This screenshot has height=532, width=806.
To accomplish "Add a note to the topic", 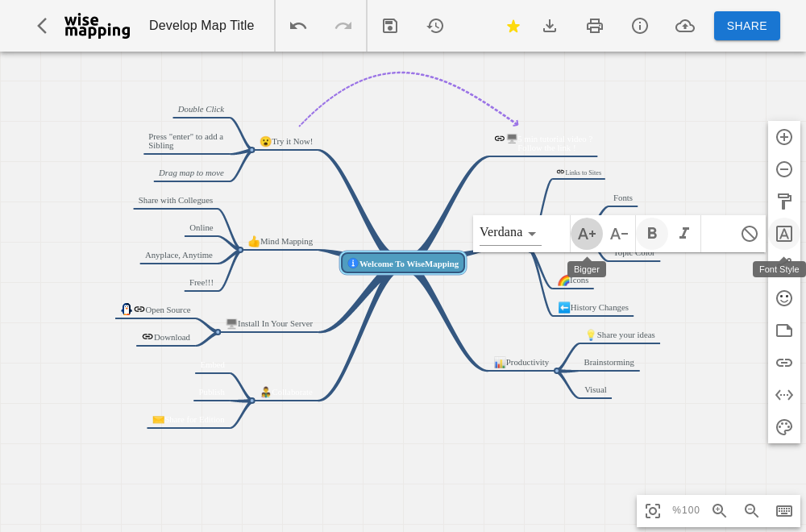I will click(784, 330).
